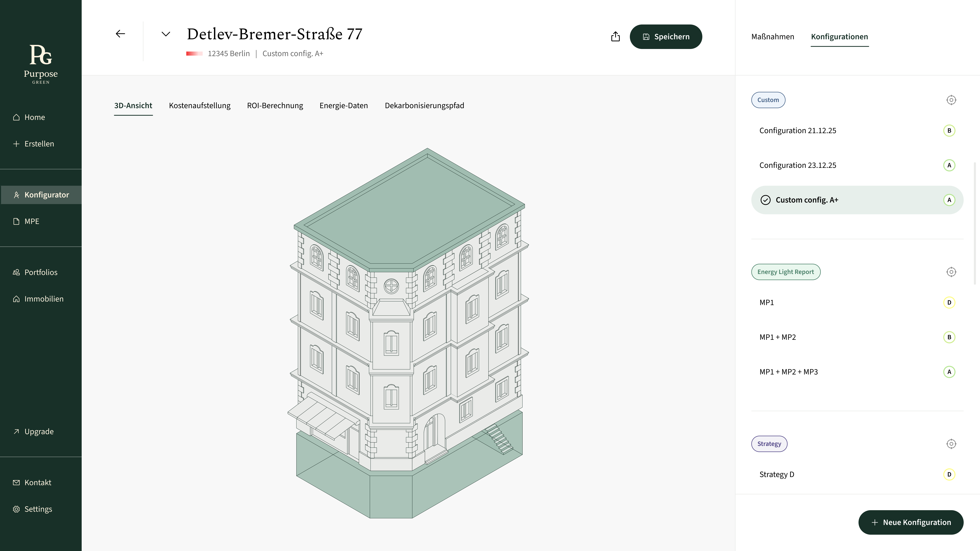
Task: Switch to the Konfigurationen tab
Action: pyautogui.click(x=840, y=37)
